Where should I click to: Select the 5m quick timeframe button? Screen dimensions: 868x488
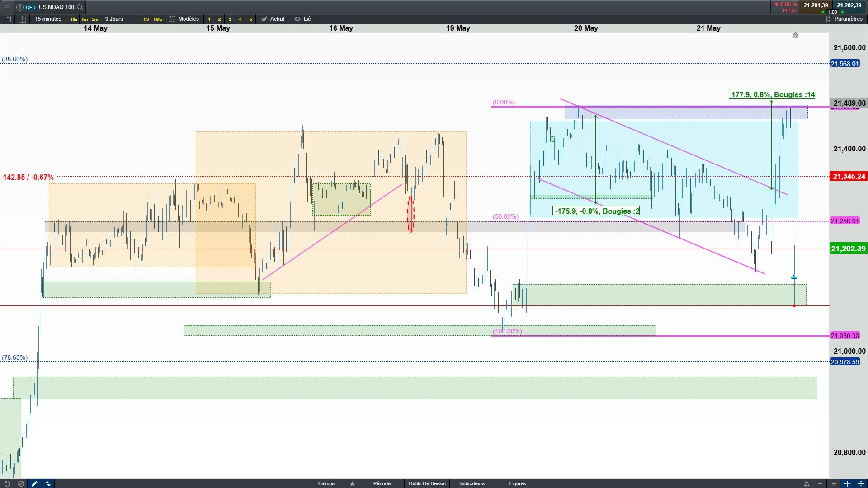(95, 19)
